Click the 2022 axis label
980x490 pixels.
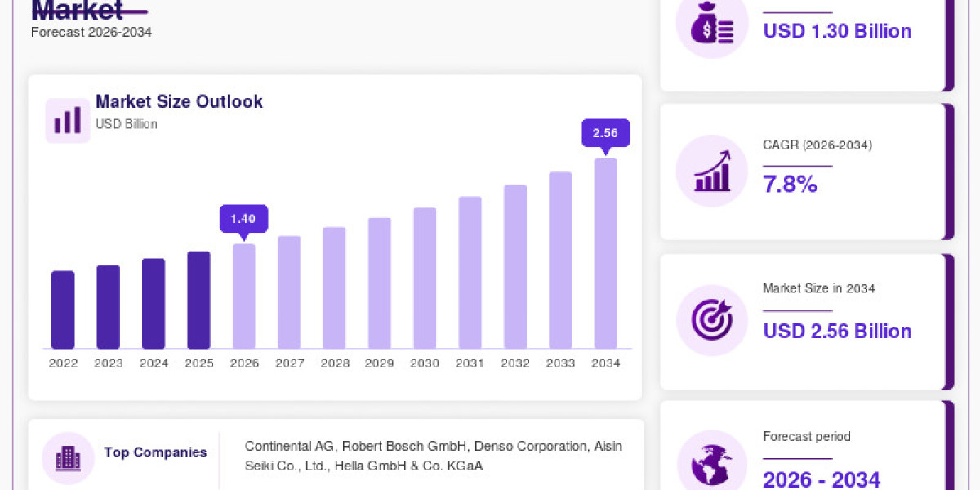coord(63,363)
